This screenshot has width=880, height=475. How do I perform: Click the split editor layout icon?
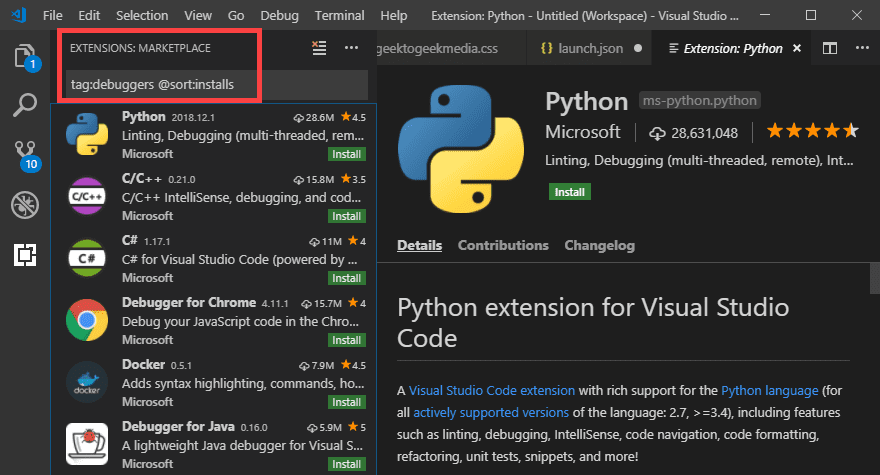[x=830, y=48]
